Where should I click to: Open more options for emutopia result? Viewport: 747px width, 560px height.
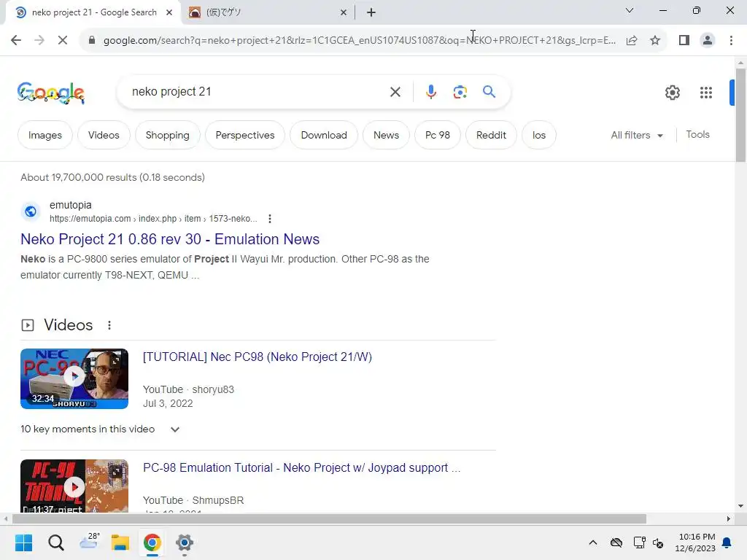pos(270,219)
